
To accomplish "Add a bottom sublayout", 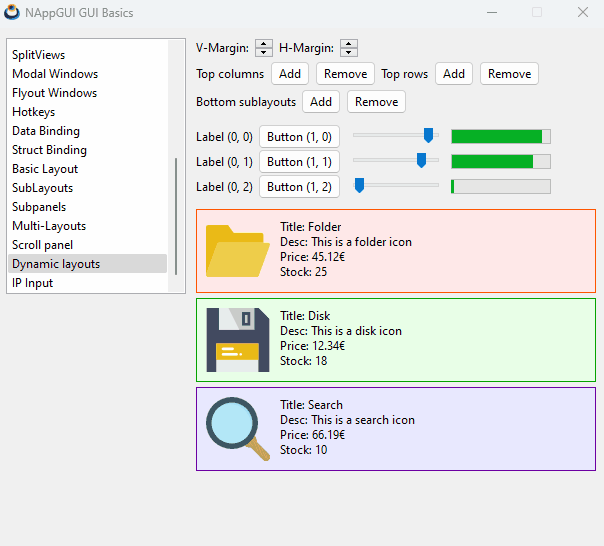I will tap(321, 102).
